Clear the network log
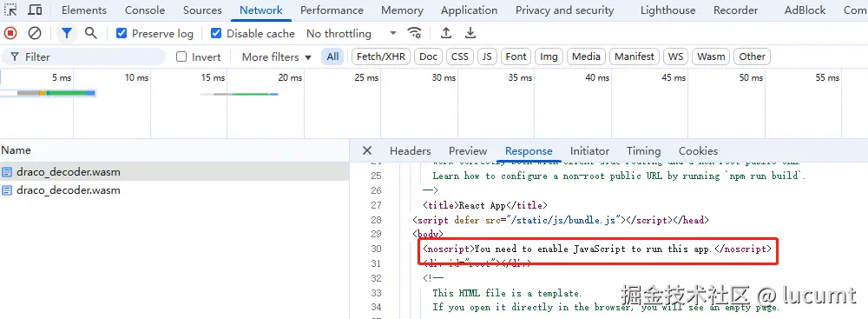 (x=35, y=33)
